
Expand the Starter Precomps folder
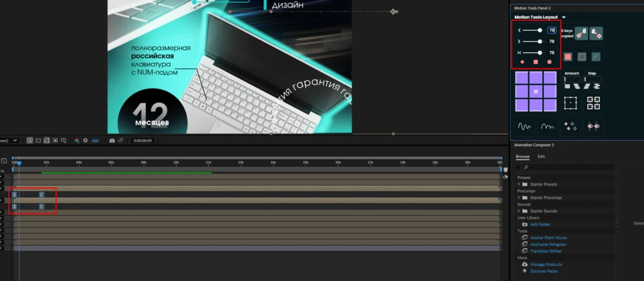pyautogui.click(x=519, y=197)
